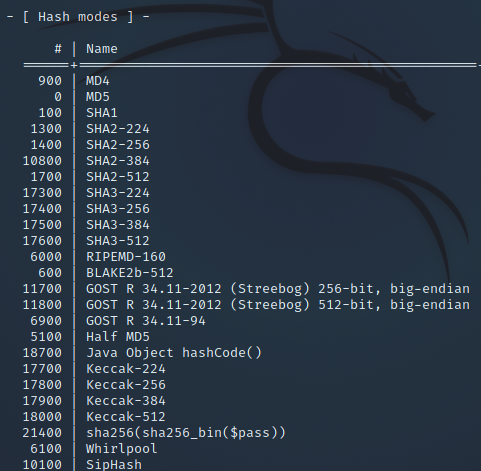
Task: Select Java Object hashCode() line
Action: (174, 353)
